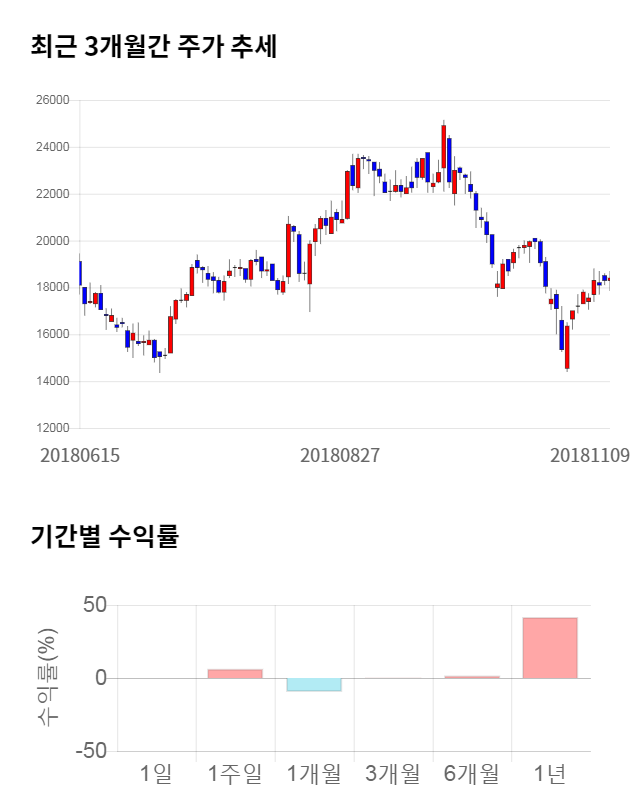The width and height of the screenshot is (640, 810).
Task: Click the 20180615 start date label
Action: coord(80,455)
